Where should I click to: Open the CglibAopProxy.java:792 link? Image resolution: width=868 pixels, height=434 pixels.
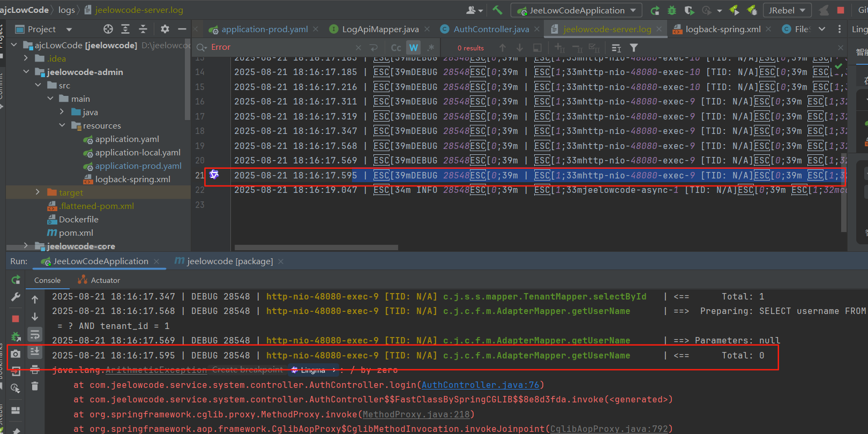pyautogui.click(x=609, y=429)
